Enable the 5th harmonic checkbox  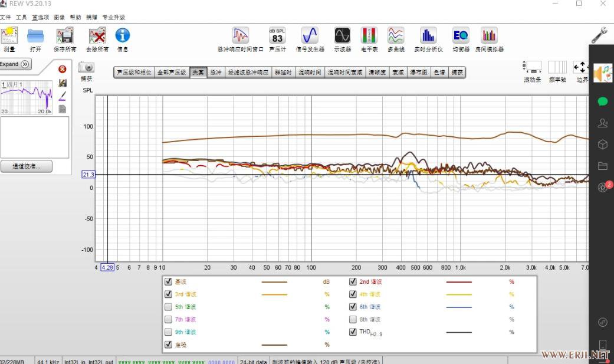click(x=169, y=307)
